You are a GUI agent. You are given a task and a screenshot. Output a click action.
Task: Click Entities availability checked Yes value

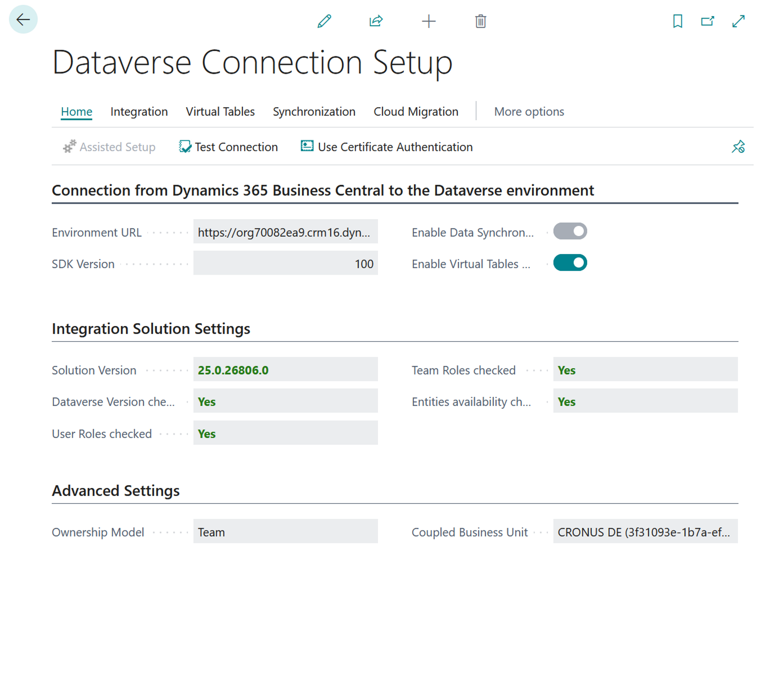[x=567, y=402]
